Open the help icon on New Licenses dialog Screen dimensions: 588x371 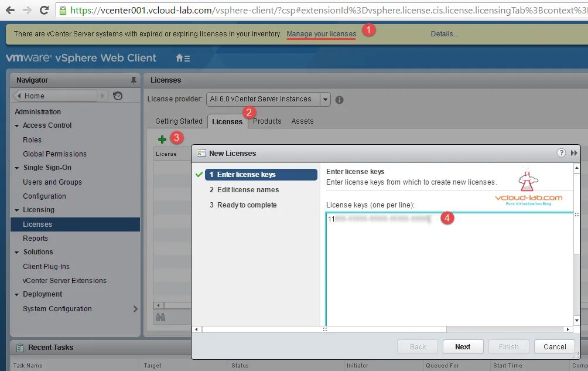click(x=560, y=153)
